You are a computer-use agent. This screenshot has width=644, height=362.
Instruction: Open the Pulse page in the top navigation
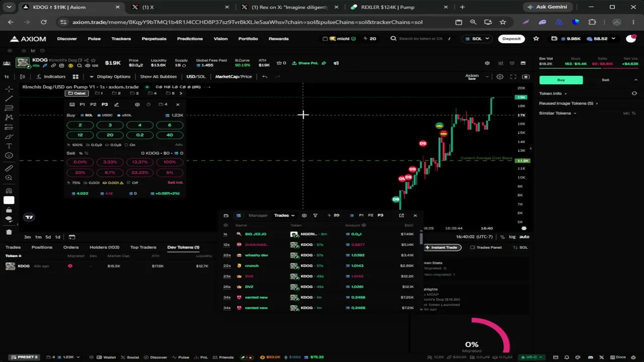[94, 39]
